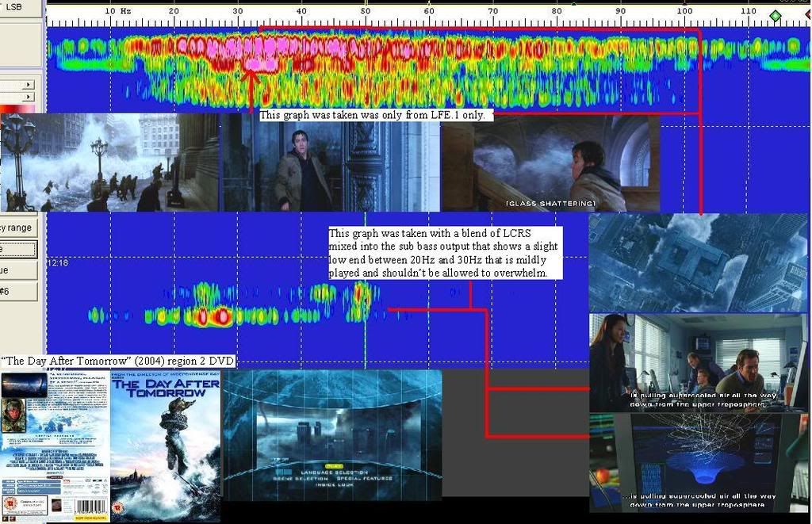This screenshot has height=524, width=812.
Task: Select "INSIDE LOOK" in the DVD menu
Action: [334, 484]
